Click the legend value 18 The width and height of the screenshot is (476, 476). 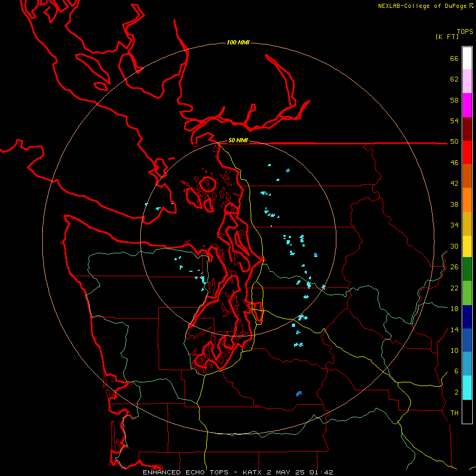click(454, 309)
